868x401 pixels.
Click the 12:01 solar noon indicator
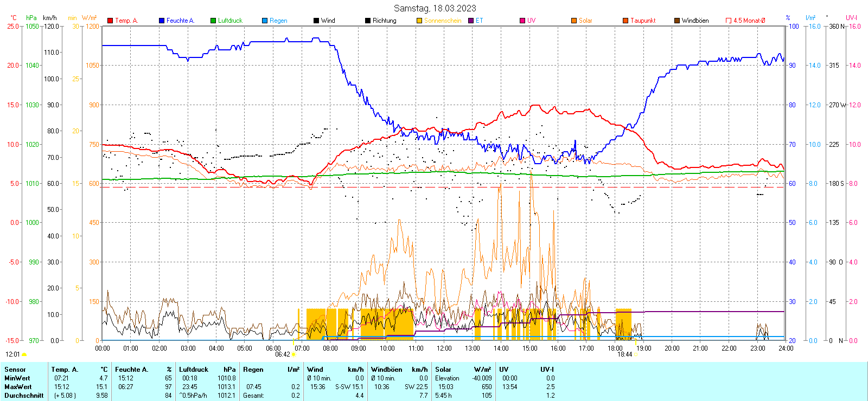(x=12, y=354)
